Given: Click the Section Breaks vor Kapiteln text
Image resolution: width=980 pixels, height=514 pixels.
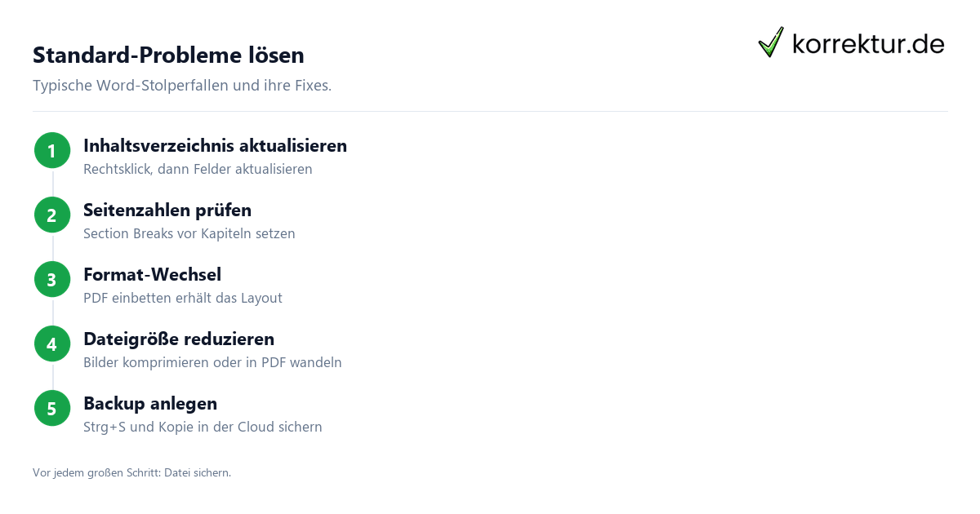Looking at the screenshot, I should coord(189,234).
